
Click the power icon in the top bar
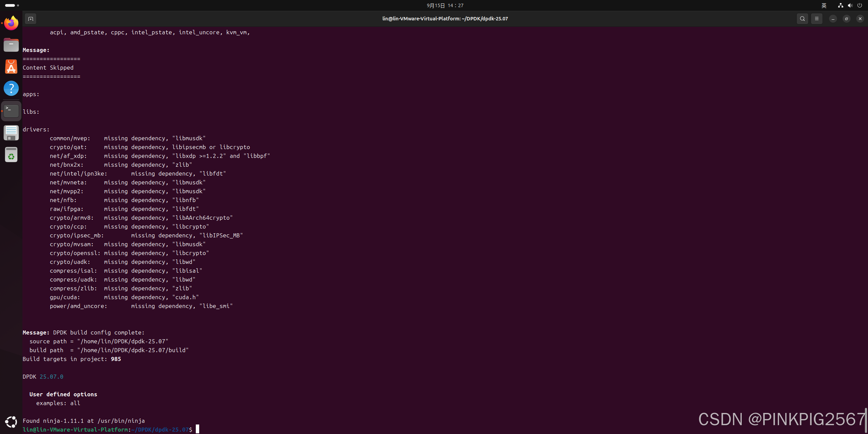tap(860, 5)
